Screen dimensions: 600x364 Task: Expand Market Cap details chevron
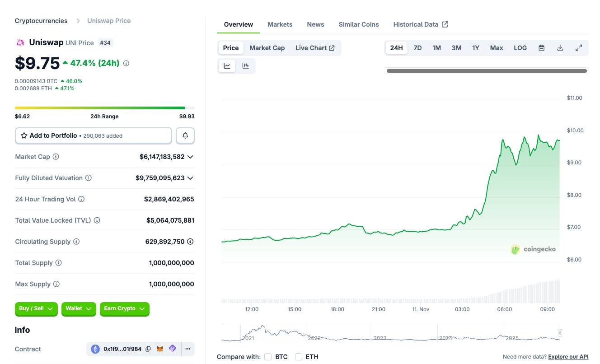pyautogui.click(x=190, y=157)
